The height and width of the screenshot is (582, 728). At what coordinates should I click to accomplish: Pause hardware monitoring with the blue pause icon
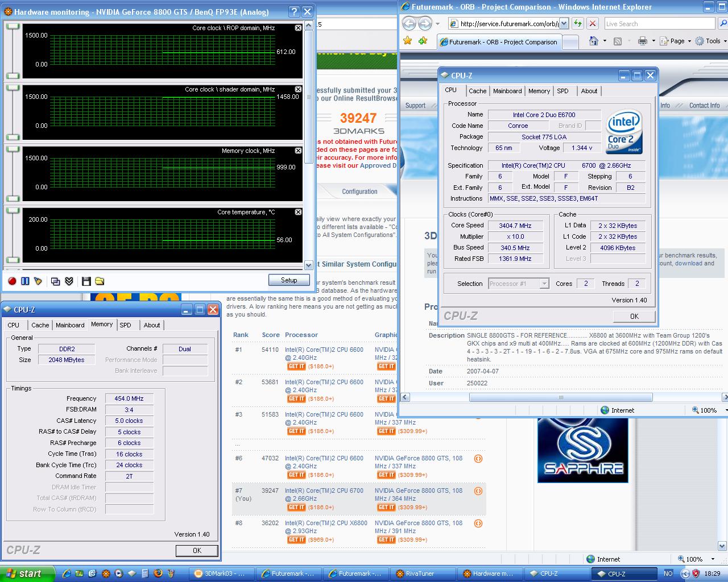point(25,281)
